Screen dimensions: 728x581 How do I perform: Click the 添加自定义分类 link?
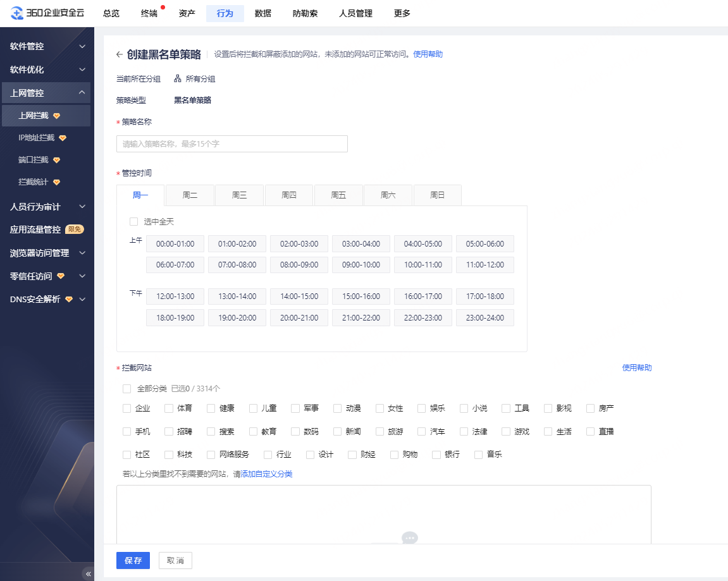[x=266, y=474]
